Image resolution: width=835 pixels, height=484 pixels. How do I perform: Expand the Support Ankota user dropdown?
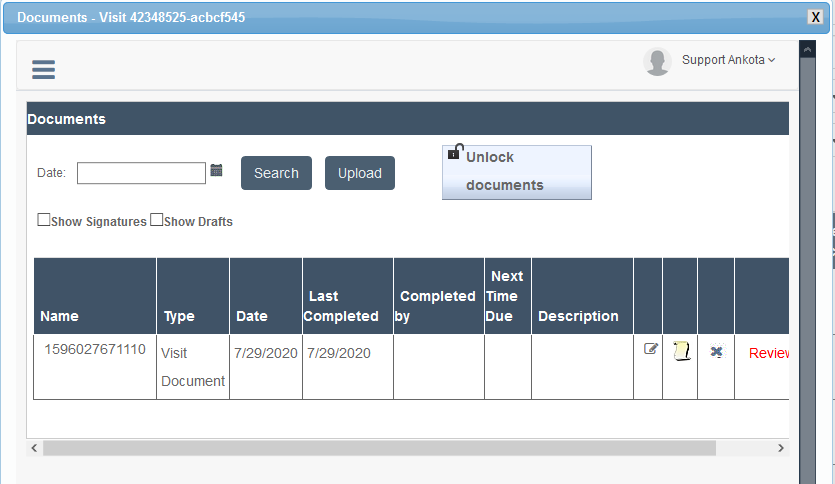pyautogui.click(x=728, y=60)
